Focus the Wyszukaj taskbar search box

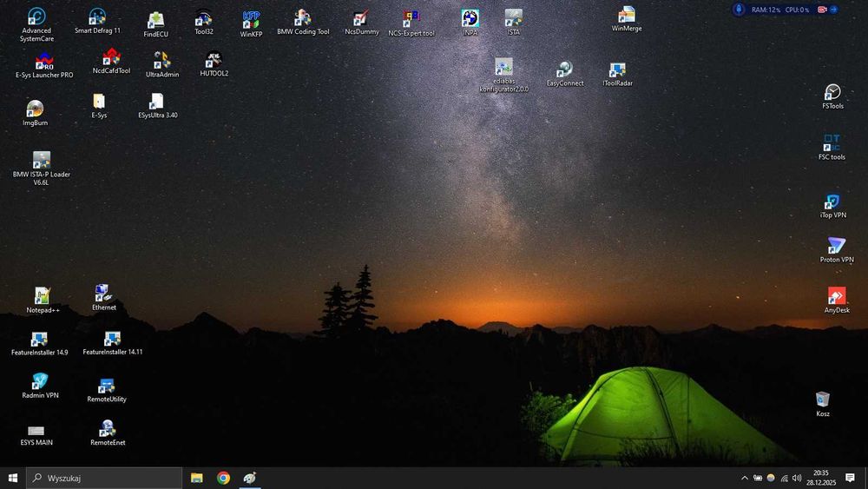click(x=104, y=478)
